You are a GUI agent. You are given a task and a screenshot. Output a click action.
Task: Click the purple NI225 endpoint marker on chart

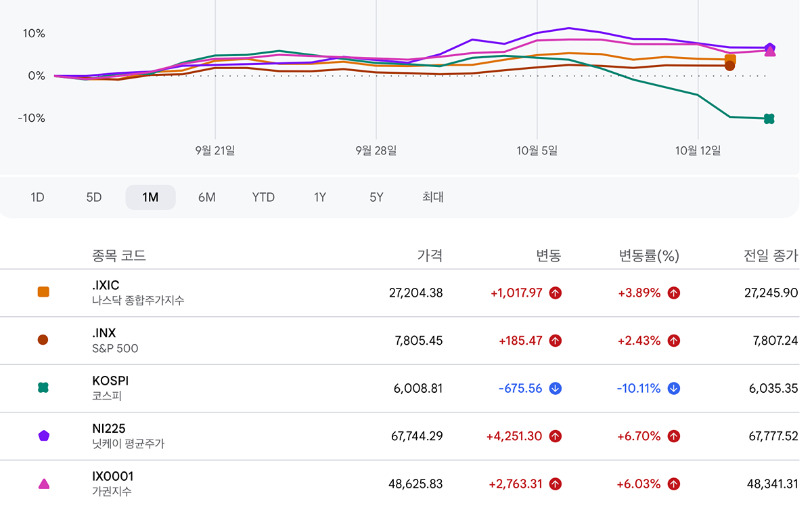[769, 47]
